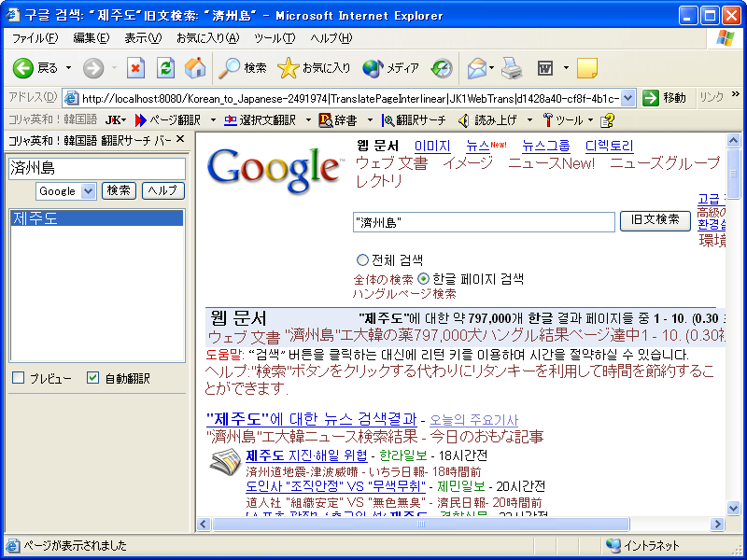Open the 제주도 지진·해일 위협 news link

coord(307,455)
